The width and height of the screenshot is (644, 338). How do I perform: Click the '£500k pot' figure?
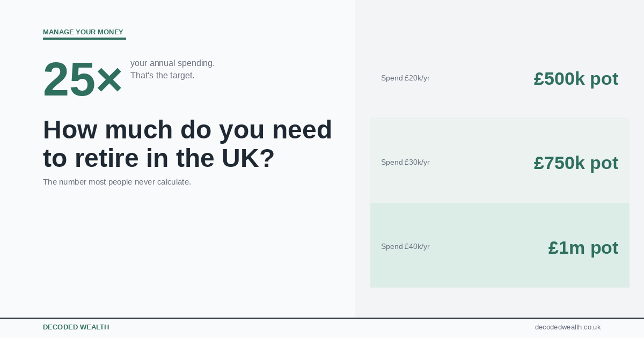[575, 79]
